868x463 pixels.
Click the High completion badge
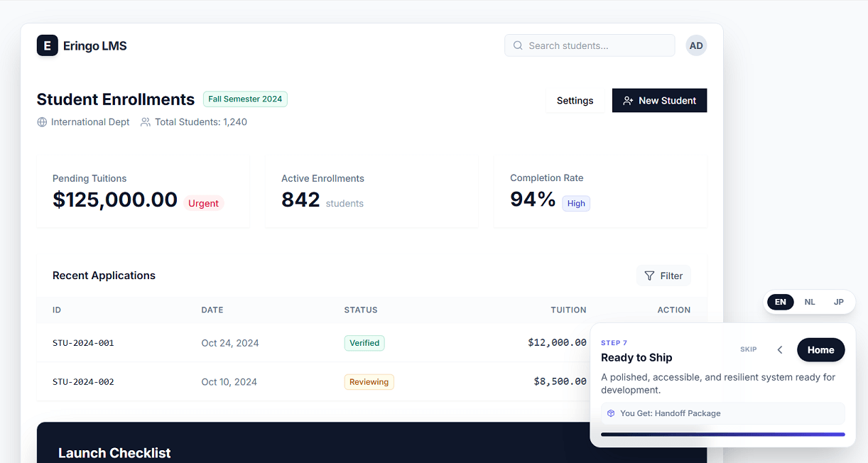pyautogui.click(x=576, y=204)
